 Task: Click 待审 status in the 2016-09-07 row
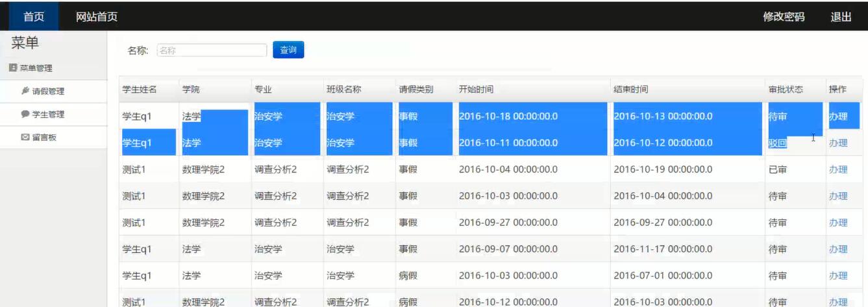click(x=778, y=249)
